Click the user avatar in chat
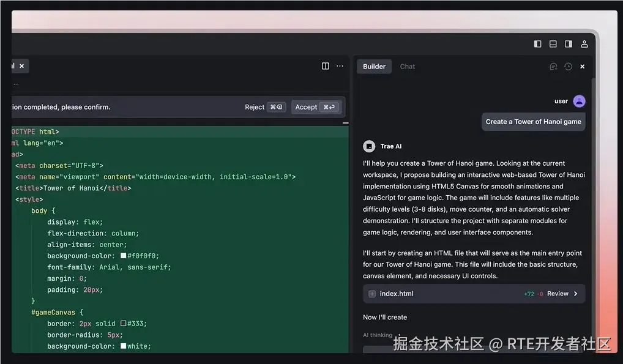623x364 pixels. point(579,102)
